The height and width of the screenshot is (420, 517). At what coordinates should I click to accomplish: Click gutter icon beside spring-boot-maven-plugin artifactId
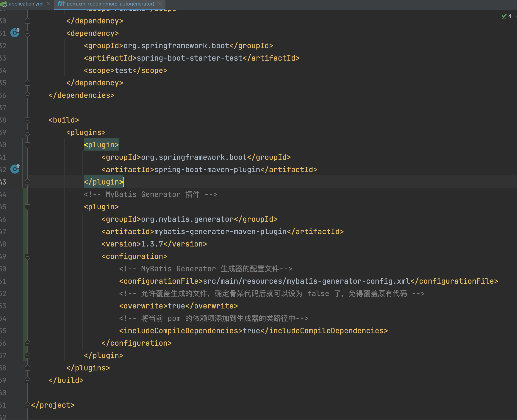tap(15, 169)
